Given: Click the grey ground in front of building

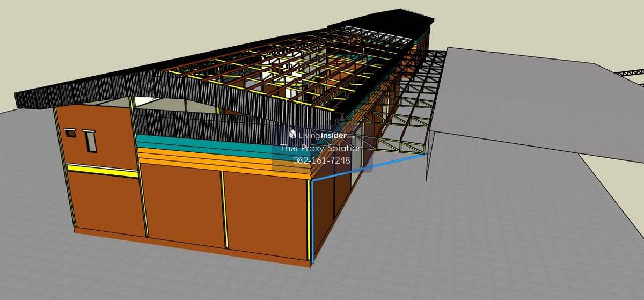Looking at the screenshot, I should [x=429, y=252].
